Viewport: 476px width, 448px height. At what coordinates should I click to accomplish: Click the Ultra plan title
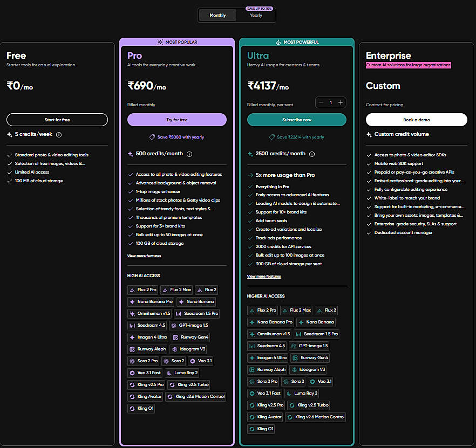click(258, 56)
